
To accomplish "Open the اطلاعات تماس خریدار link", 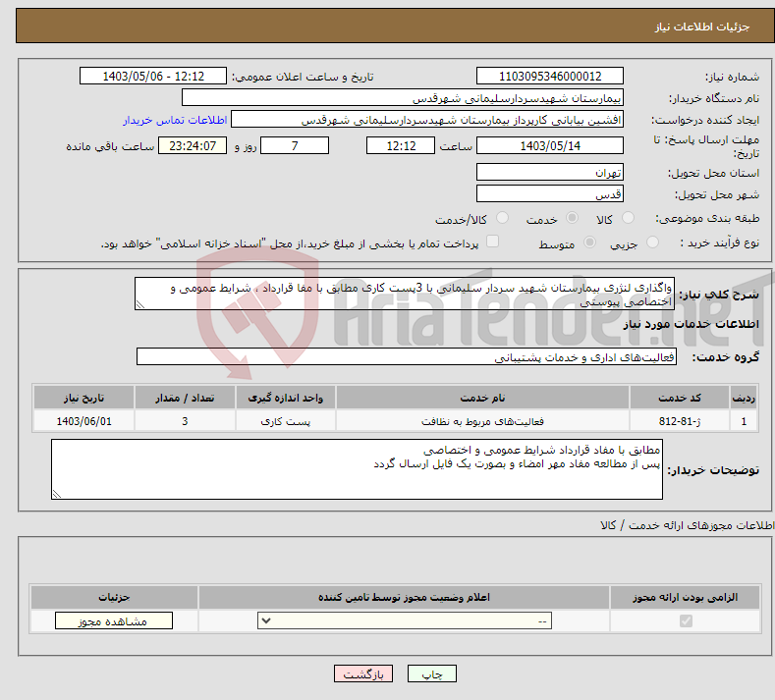I will click(x=175, y=120).
